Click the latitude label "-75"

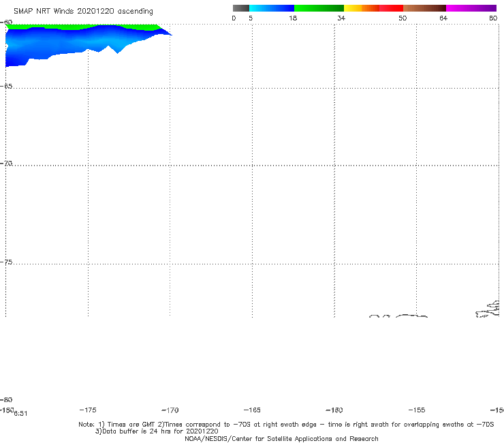6,262
